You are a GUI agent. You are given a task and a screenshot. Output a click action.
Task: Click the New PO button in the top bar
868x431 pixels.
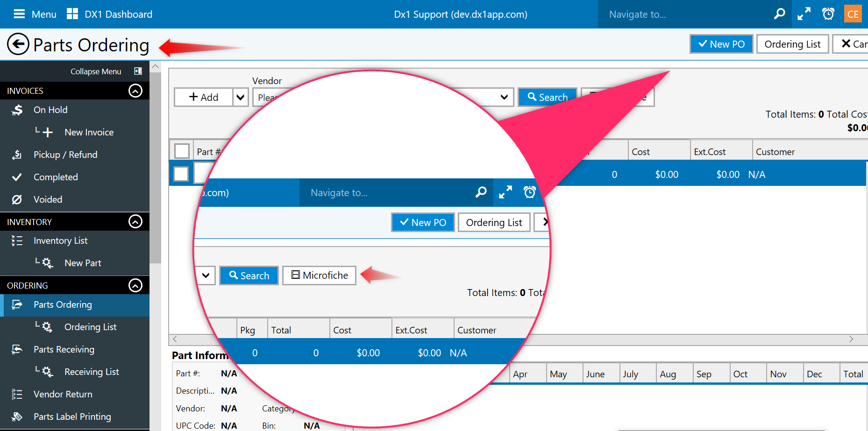click(721, 44)
